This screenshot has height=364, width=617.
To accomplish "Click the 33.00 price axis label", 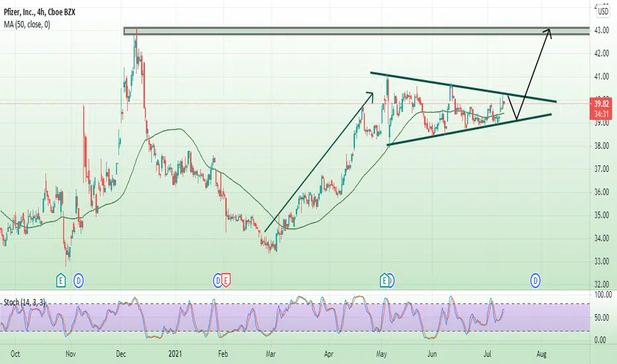I will pos(602,261).
